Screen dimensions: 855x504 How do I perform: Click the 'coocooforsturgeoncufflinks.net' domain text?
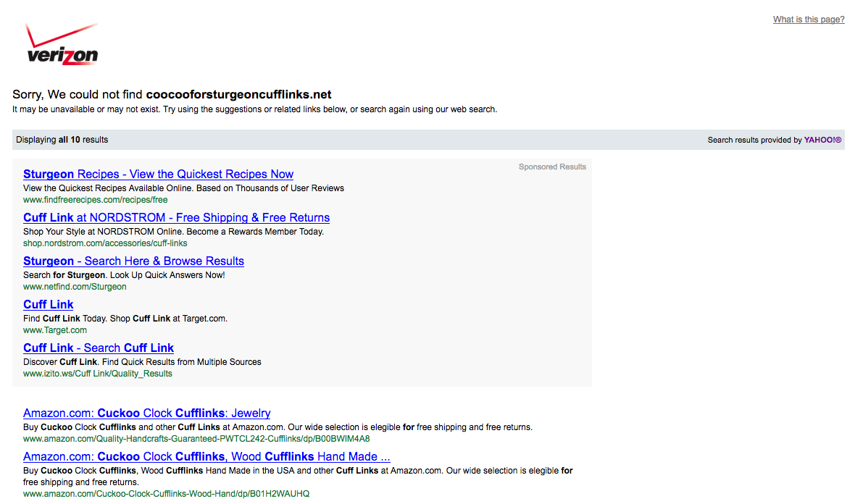click(x=239, y=95)
